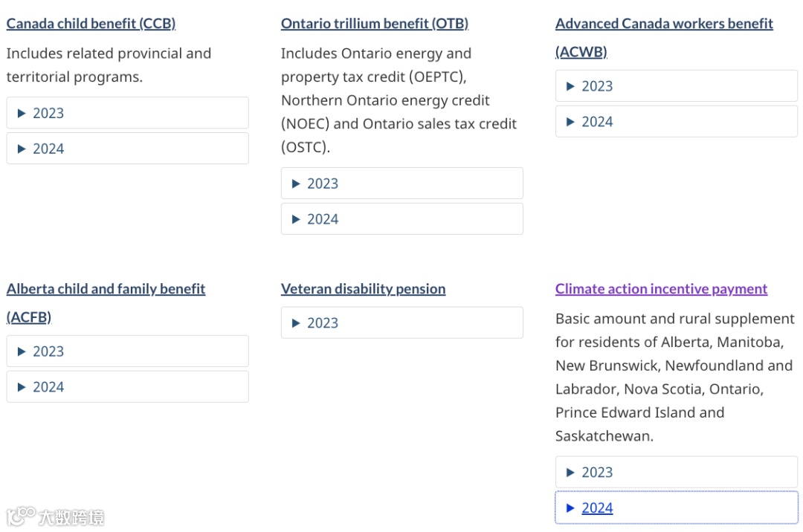Click the triangle arrow beside Climate action 2024

pyautogui.click(x=570, y=508)
